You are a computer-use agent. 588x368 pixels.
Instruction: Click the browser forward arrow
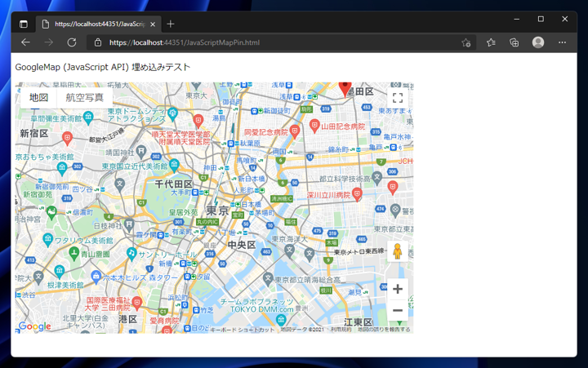click(49, 42)
